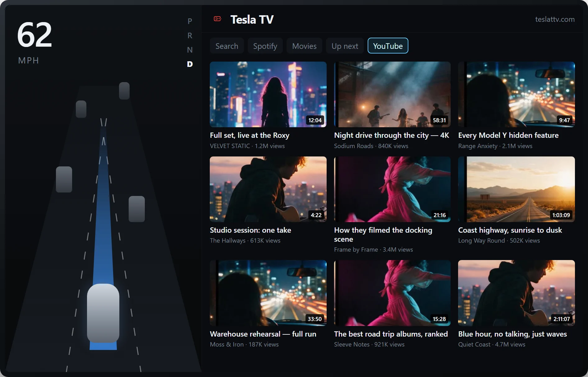Select Drive gear D
This screenshot has width=588, height=377.
(190, 64)
